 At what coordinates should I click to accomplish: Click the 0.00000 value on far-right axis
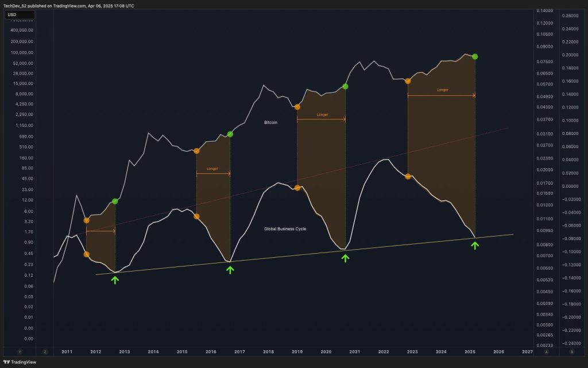pyautogui.click(x=570, y=186)
